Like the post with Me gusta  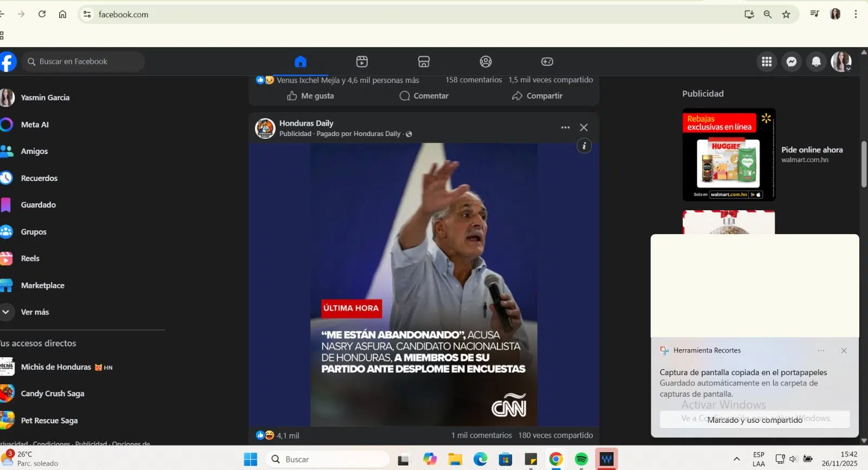point(310,96)
